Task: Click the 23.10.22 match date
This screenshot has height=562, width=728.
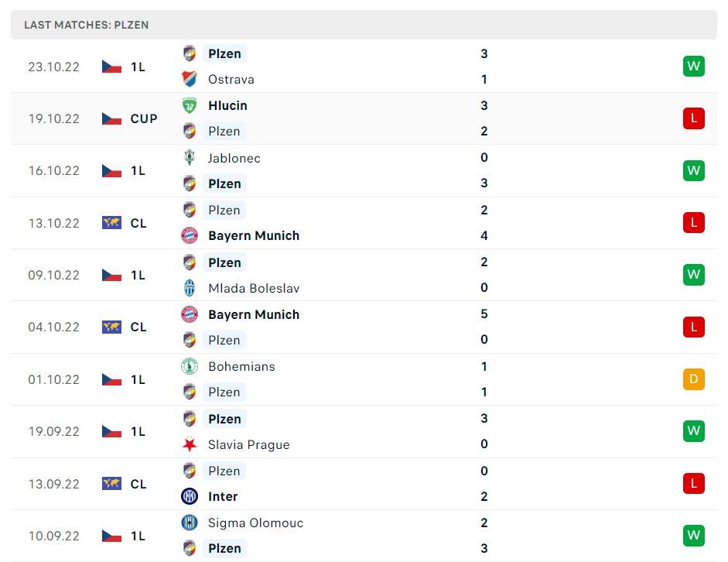Action: 53,67
